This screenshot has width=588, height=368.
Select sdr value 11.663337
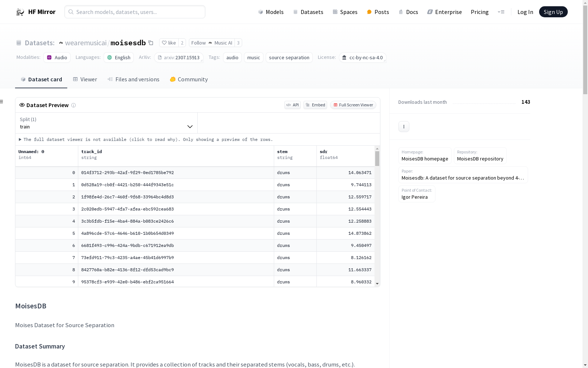tap(345, 270)
